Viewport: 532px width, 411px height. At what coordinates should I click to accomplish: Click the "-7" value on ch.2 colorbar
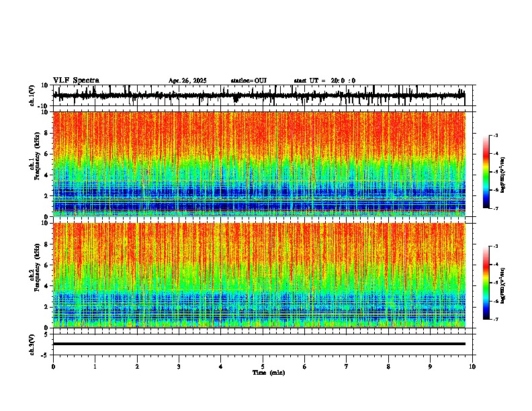coord(495,320)
